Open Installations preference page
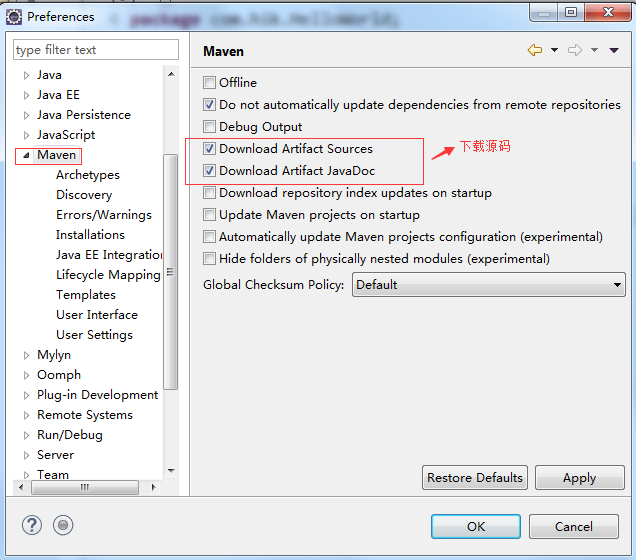This screenshot has height=560, width=636. (x=90, y=235)
